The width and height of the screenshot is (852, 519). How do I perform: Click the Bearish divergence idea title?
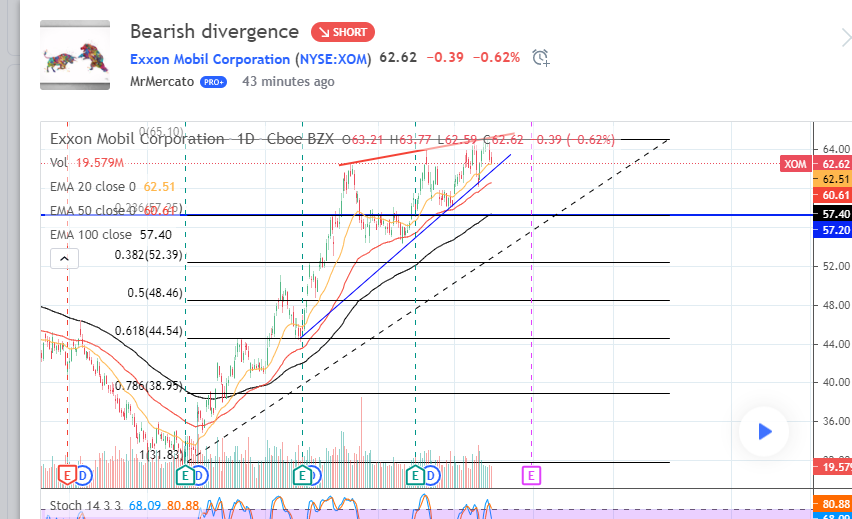pos(214,32)
